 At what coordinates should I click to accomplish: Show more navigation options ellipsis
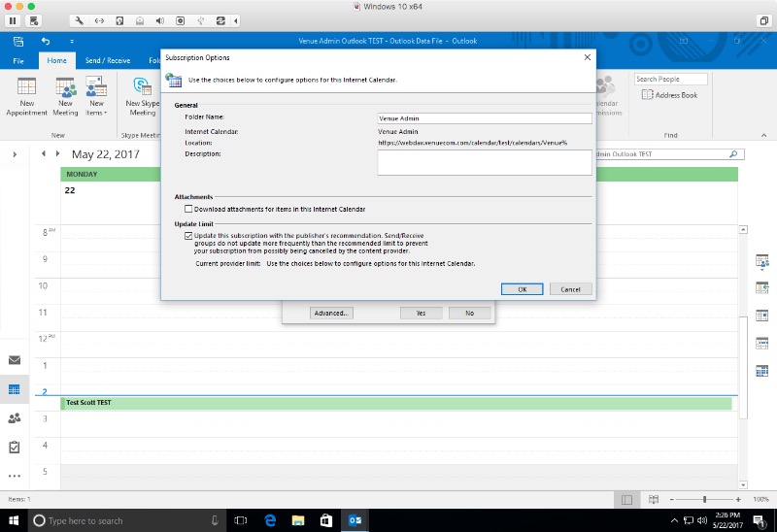tap(15, 477)
